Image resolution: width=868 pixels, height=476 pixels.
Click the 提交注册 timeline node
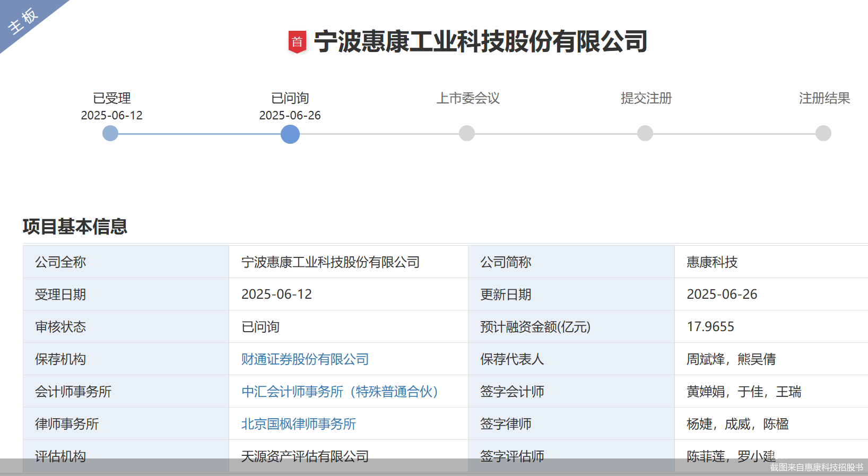click(x=645, y=133)
